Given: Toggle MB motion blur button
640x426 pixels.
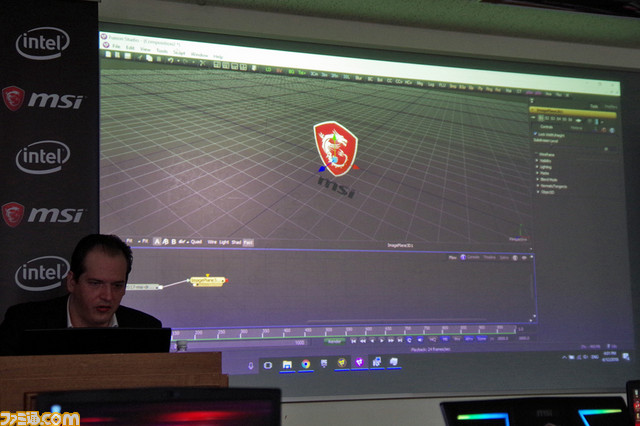Looking at the screenshot, I should point(445,339).
